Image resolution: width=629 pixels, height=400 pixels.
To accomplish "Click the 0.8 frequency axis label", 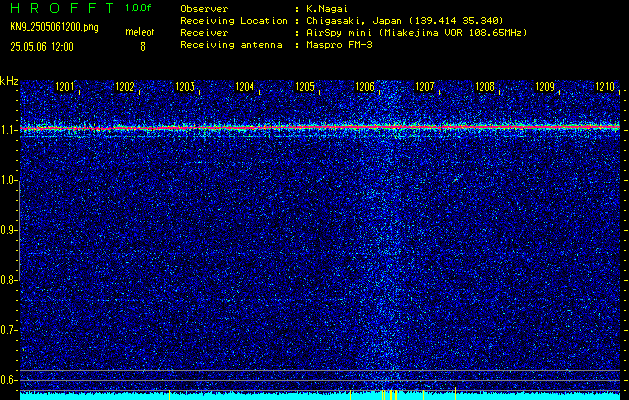I will click(8, 280).
